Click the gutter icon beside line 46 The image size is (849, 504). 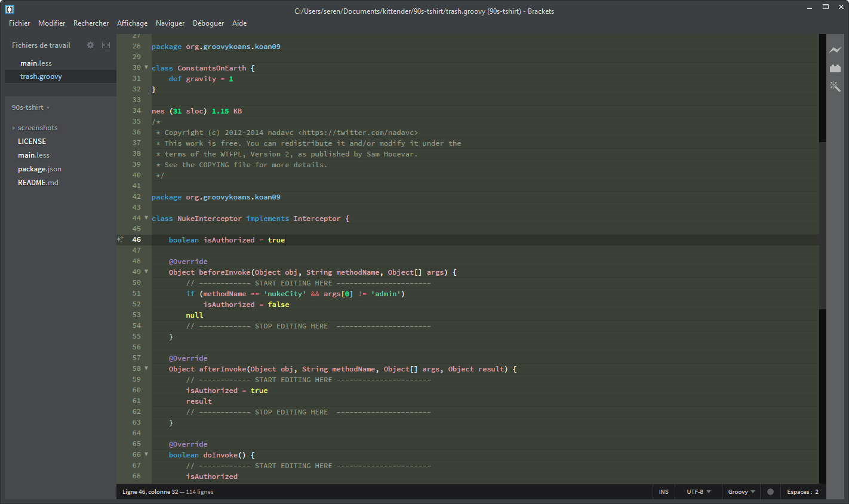coord(120,239)
